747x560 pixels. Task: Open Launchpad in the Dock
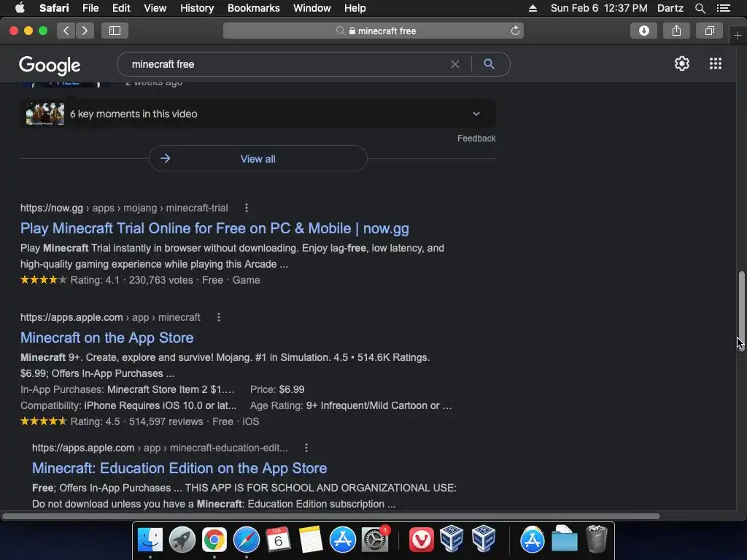(x=182, y=540)
